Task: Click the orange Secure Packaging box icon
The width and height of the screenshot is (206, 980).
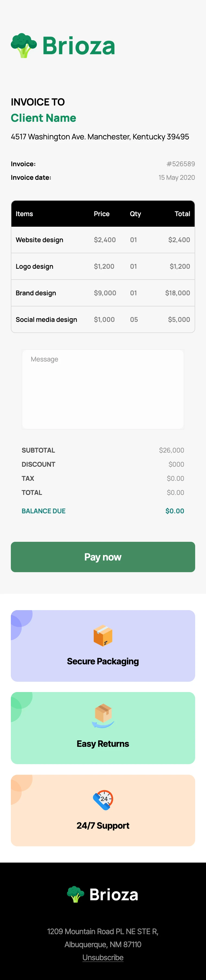Action: pos(103,636)
